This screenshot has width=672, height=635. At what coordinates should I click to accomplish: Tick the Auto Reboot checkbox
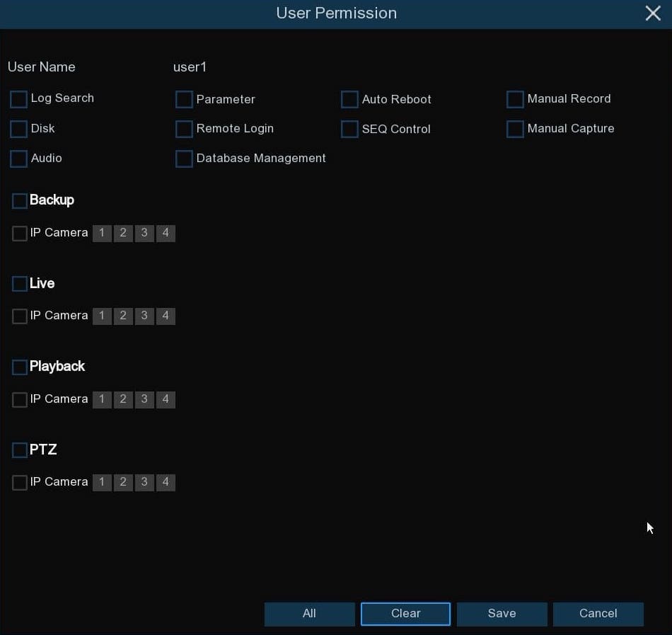pyautogui.click(x=349, y=100)
